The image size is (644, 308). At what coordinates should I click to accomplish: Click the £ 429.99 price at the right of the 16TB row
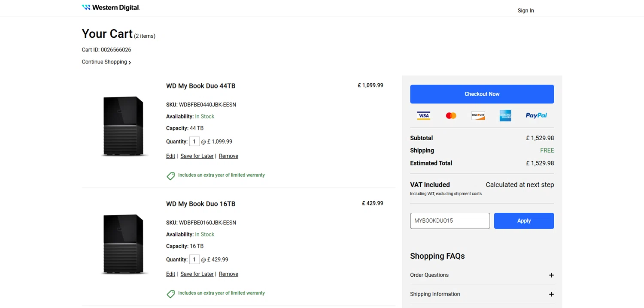[372, 203]
